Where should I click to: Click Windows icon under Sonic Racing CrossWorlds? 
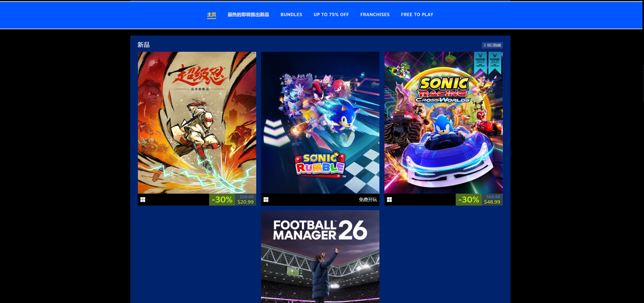[389, 200]
